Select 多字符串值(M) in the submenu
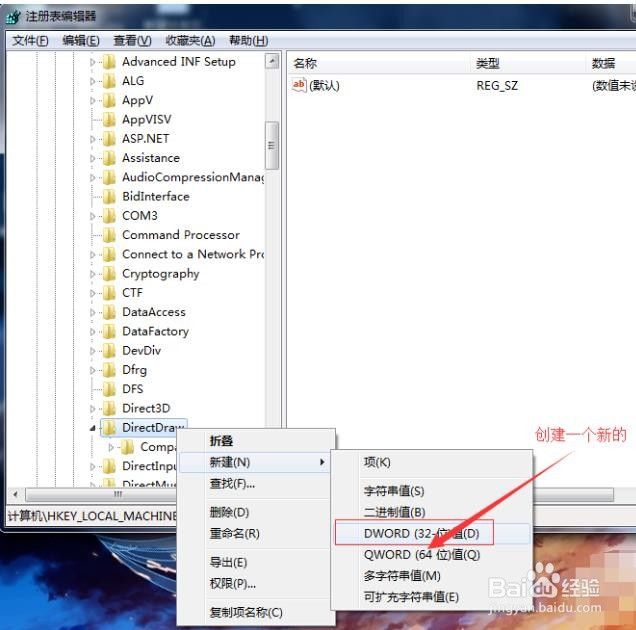The image size is (636, 630). (x=432, y=576)
